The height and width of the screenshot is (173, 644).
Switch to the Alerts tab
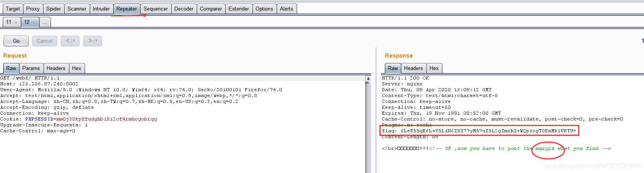287,9
